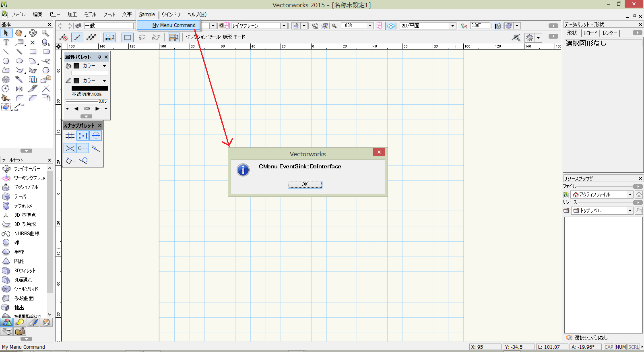Select the Oval tool
This screenshot has width=644, height=352.
(19, 61)
